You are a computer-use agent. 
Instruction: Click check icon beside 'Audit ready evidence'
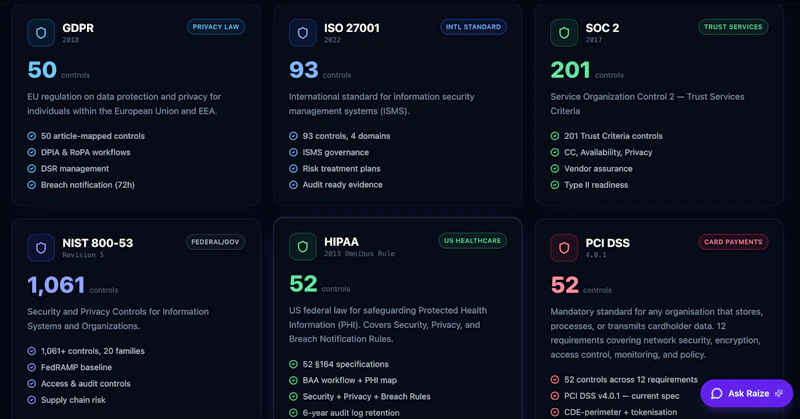click(x=293, y=185)
